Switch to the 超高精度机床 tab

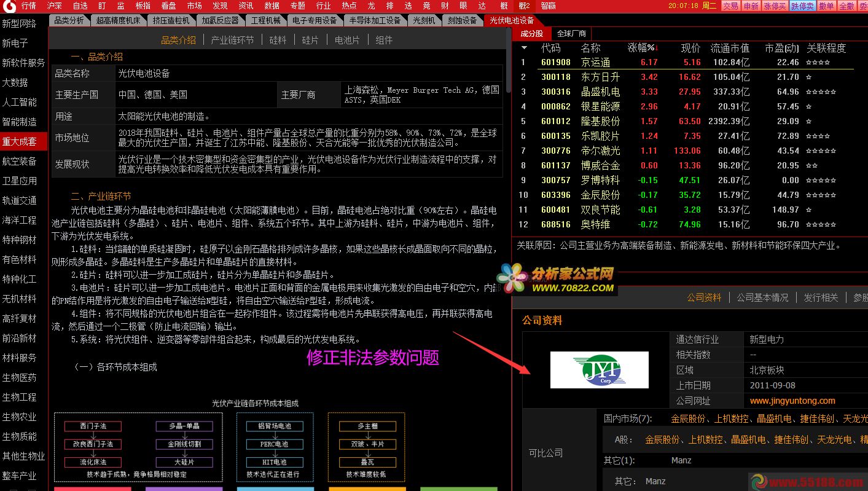point(118,20)
